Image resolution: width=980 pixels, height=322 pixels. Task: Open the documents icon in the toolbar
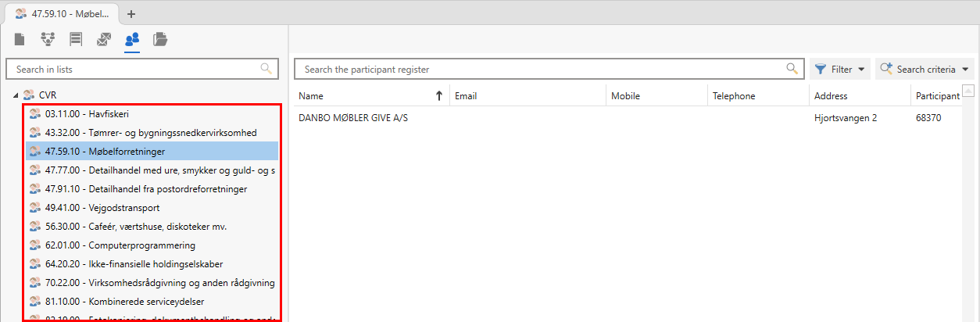(x=20, y=39)
